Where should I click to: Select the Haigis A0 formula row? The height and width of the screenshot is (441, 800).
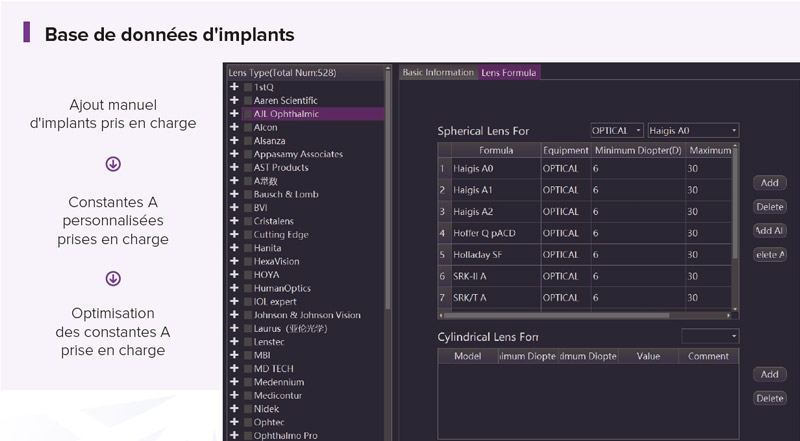[585, 168]
